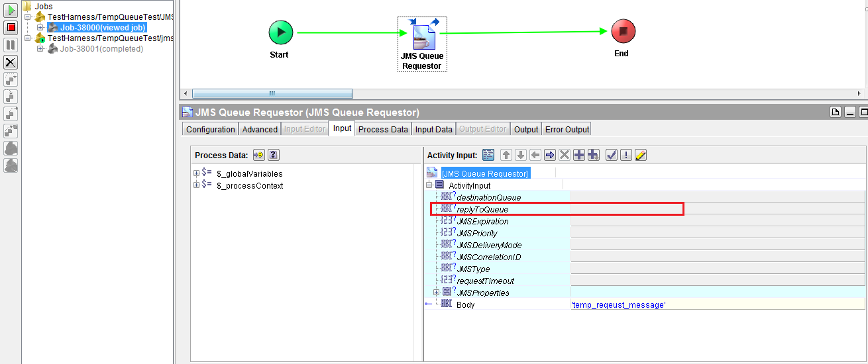868x364 pixels.
Task: Click the move left arrow in Activity Input
Action: 535,155
